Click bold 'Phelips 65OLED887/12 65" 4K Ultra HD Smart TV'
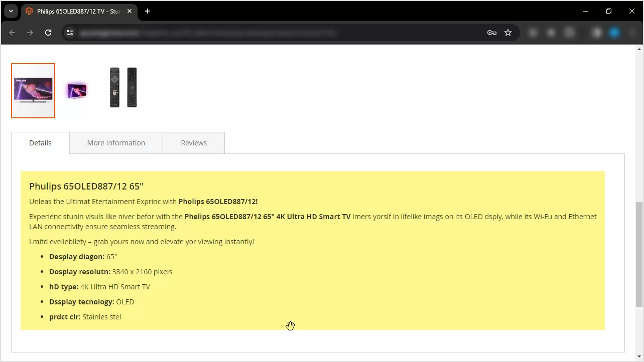The height and width of the screenshot is (362, 644). click(x=268, y=217)
